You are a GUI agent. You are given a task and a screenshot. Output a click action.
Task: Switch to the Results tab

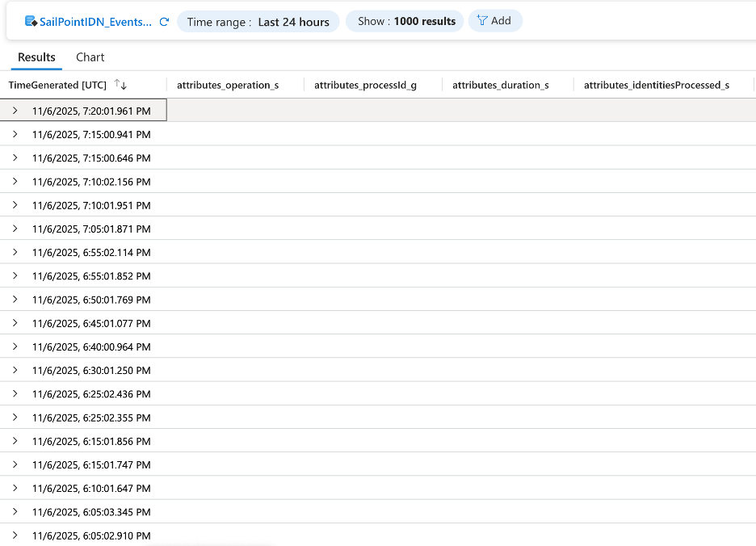click(36, 57)
